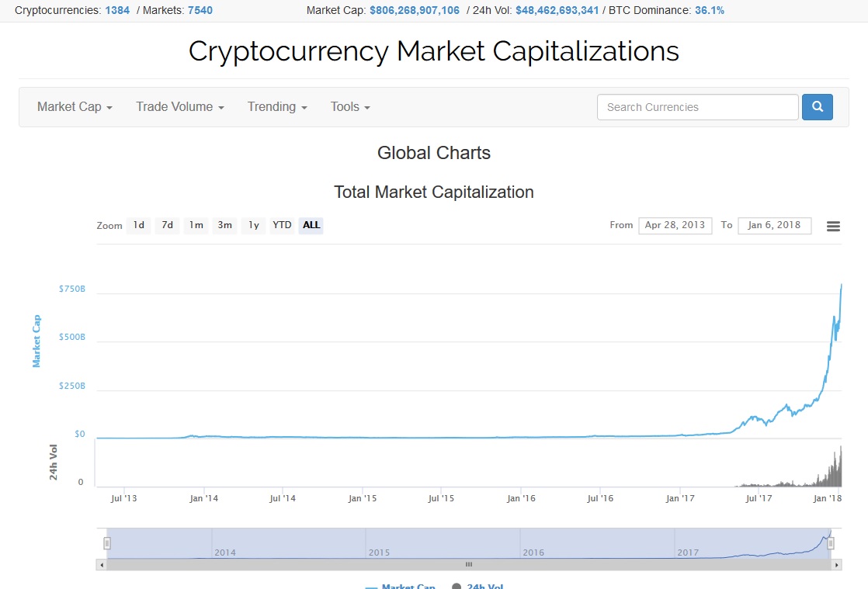Click the navigator left scroll arrow
The width and height of the screenshot is (868, 589).
[x=101, y=565]
